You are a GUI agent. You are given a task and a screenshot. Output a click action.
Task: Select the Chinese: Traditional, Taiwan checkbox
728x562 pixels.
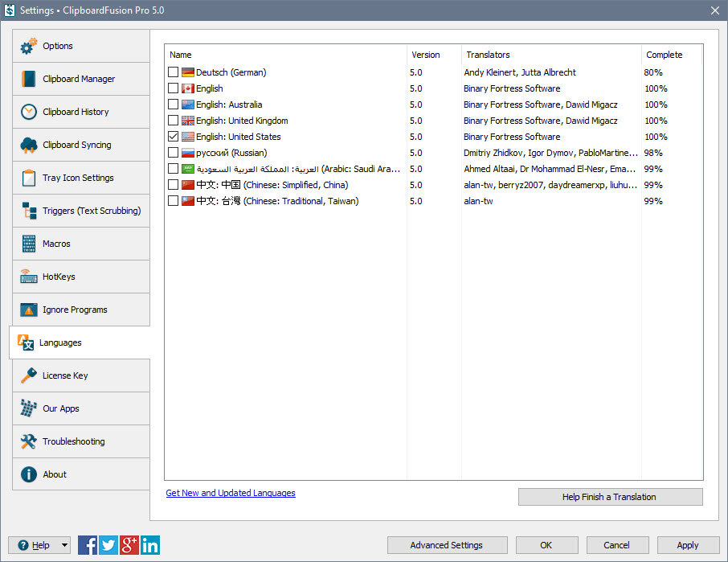click(x=174, y=201)
